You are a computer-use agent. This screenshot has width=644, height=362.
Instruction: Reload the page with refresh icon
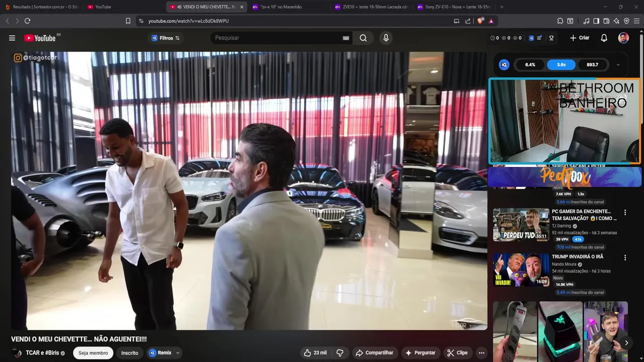pyautogui.click(x=28, y=21)
